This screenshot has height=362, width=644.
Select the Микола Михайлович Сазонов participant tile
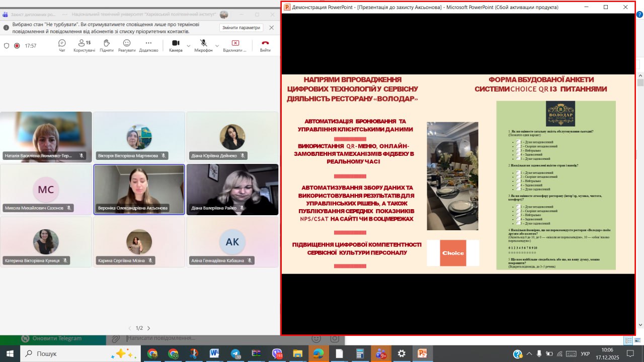(46, 190)
